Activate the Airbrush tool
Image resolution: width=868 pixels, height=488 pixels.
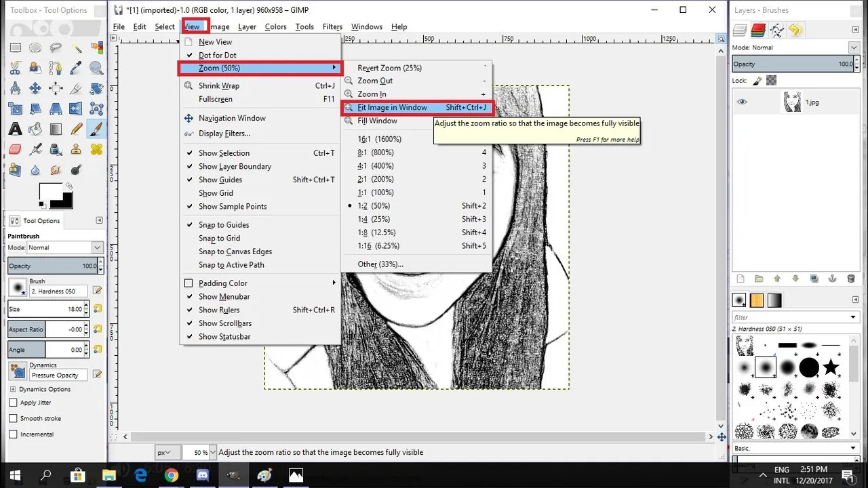pos(35,150)
